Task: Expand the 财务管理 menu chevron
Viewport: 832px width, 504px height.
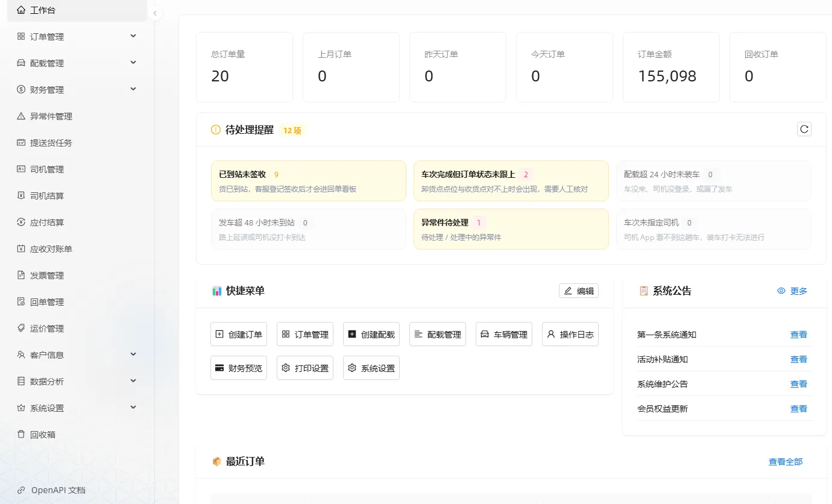Action: pos(133,89)
